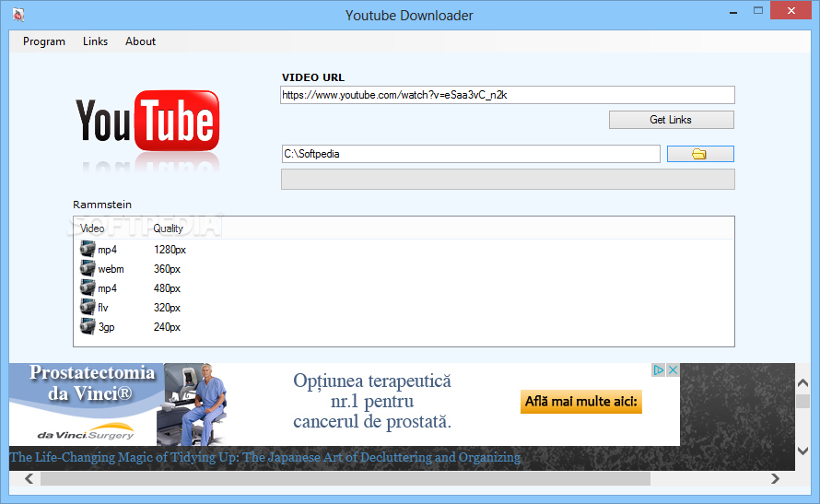820x504 pixels.
Task: Click the camera icon beside the 3gp row
Action: pyautogui.click(x=88, y=327)
